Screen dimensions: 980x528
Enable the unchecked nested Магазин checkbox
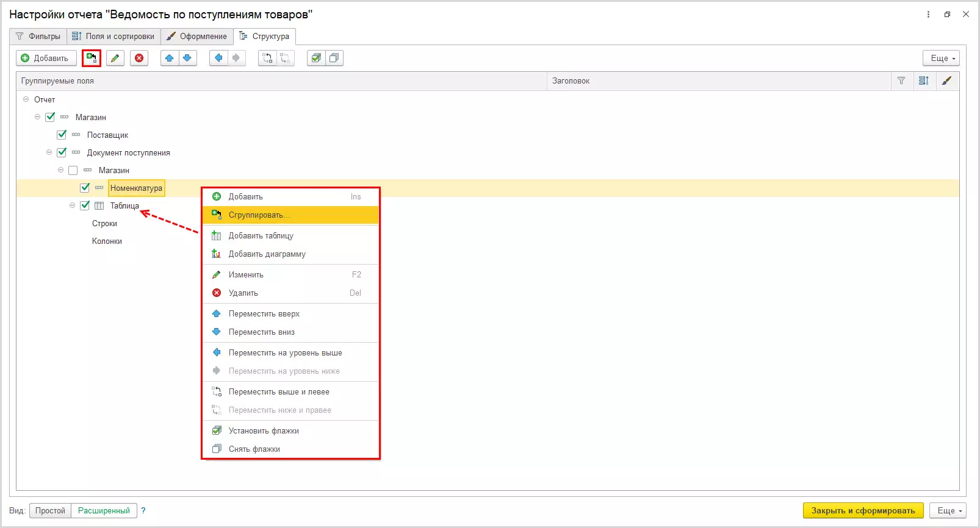(x=73, y=170)
